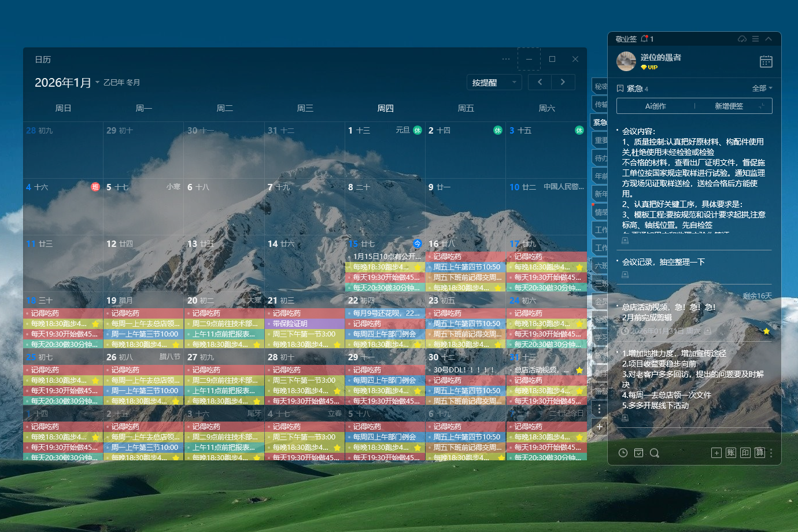Open the hamburger menu in 敬业签 title bar
The image size is (798, 532).
755,39
